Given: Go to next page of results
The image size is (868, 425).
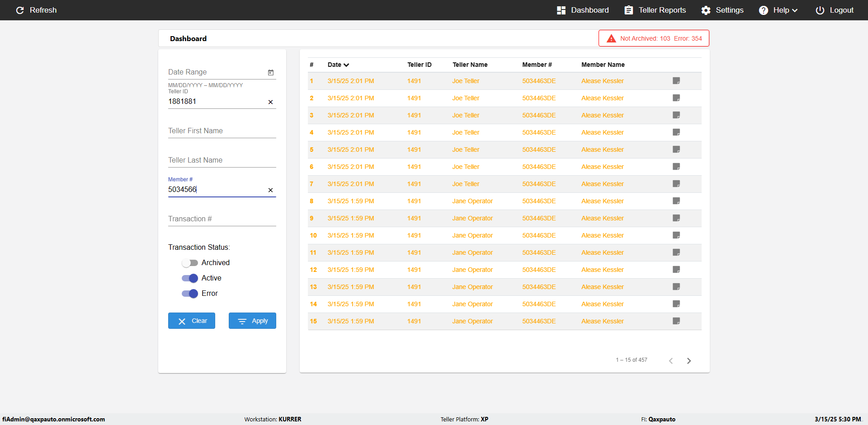Looking at the screenshot, I should pyautogui.click(x=689, y=360).
